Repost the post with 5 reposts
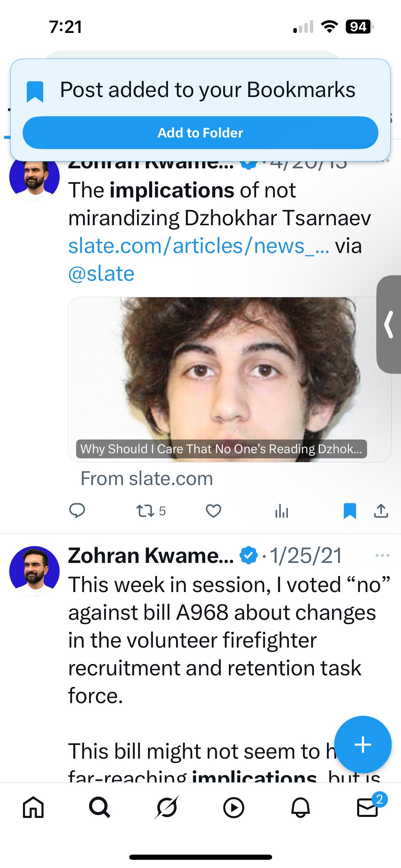 (151, 511)
